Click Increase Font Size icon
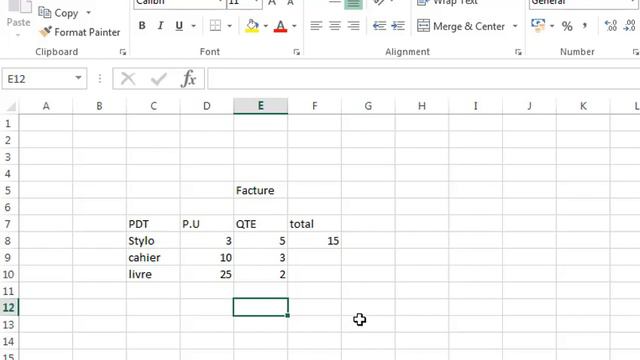640x360 pixels. (272, 3)
